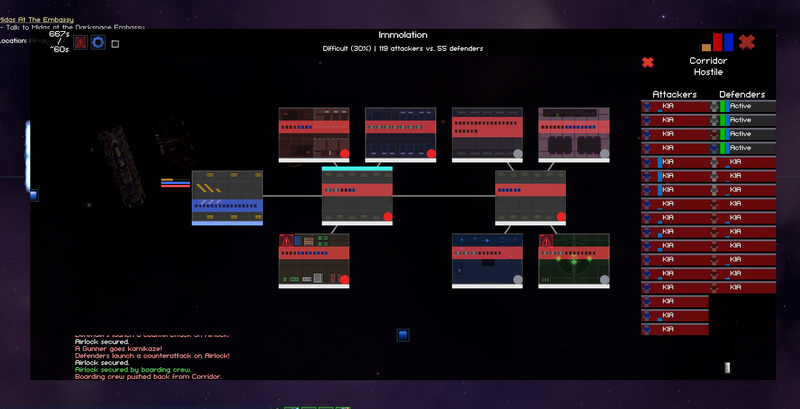This screenshot has width=800, height=409.
Task: Click the red status dot on right corridor
Action: point(561,216)
